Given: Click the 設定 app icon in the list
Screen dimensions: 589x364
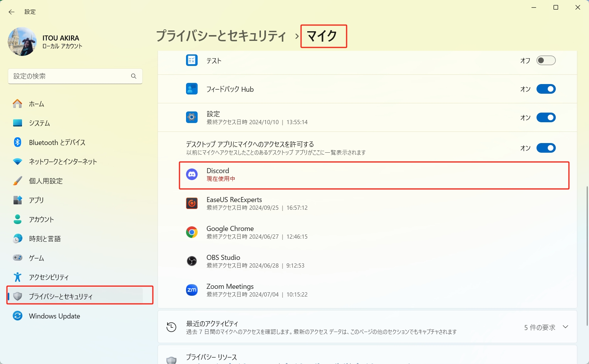Looking at the screenshot, I should pos(192,117).
